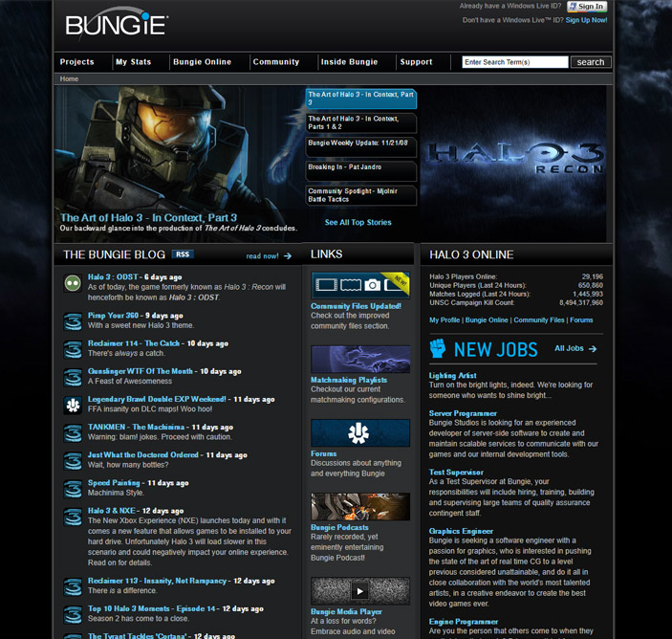
Task: Open the Server Programmer job listing
Action: (x=463, y=413)
